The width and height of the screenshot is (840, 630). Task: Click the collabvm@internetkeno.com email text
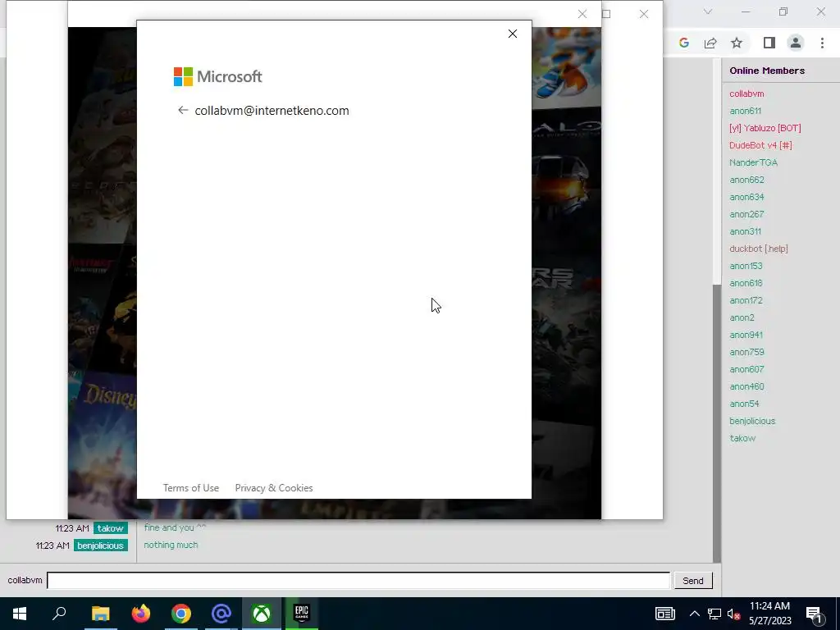point(272,111)
